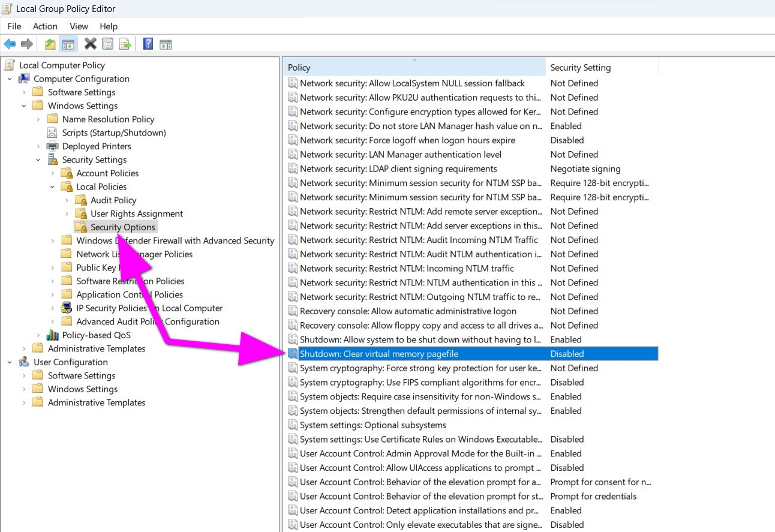Click the Policy-based QoS chart icon

tap(53, 335)
